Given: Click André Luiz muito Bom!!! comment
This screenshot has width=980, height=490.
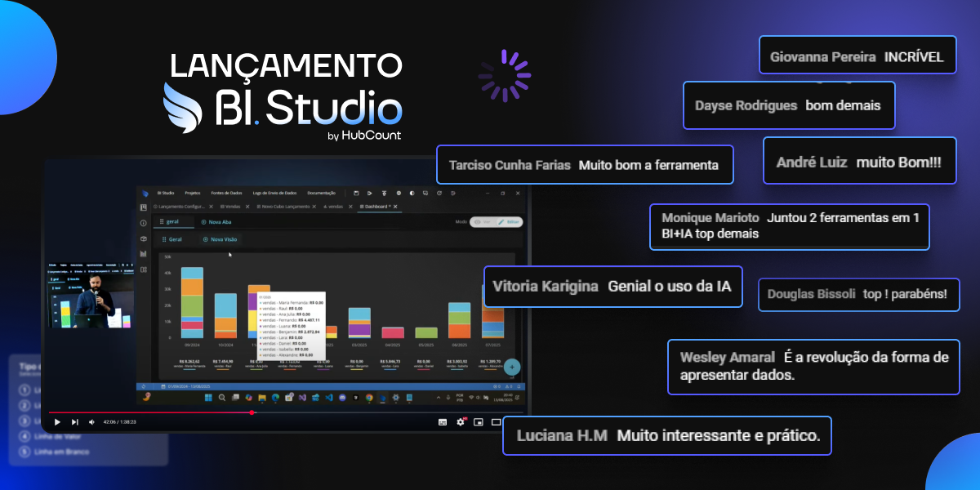Looking at the screenshot, I should tap(859, 163).
